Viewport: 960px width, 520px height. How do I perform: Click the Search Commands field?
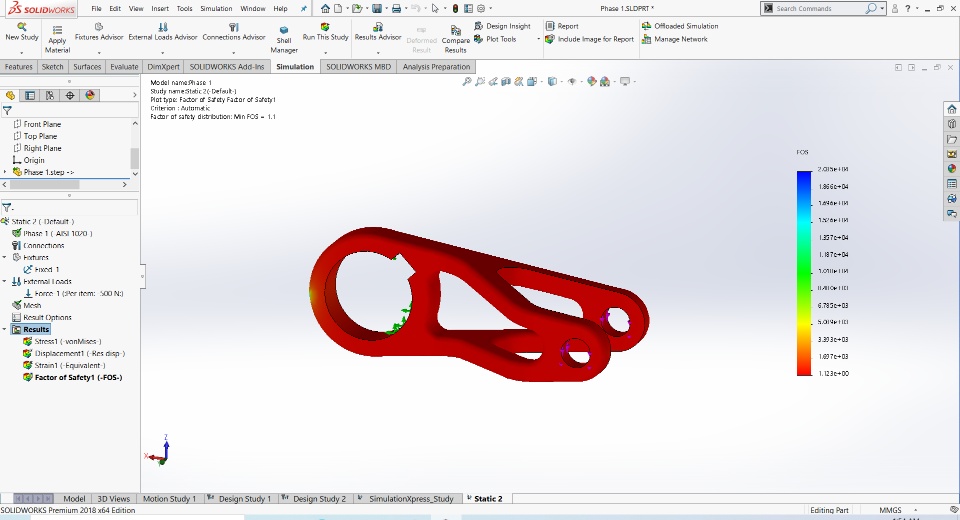[820, 9]
